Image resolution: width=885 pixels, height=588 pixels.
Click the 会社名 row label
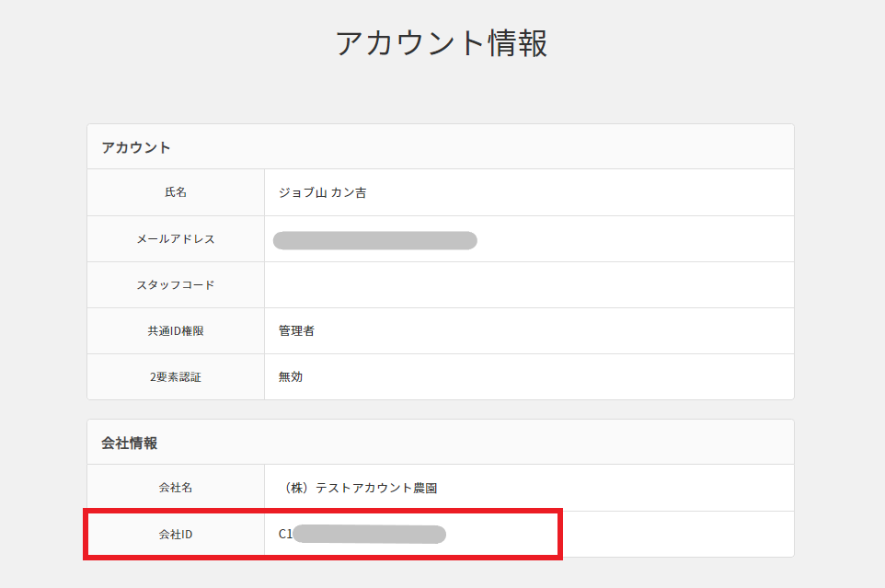tap(176, 489)
